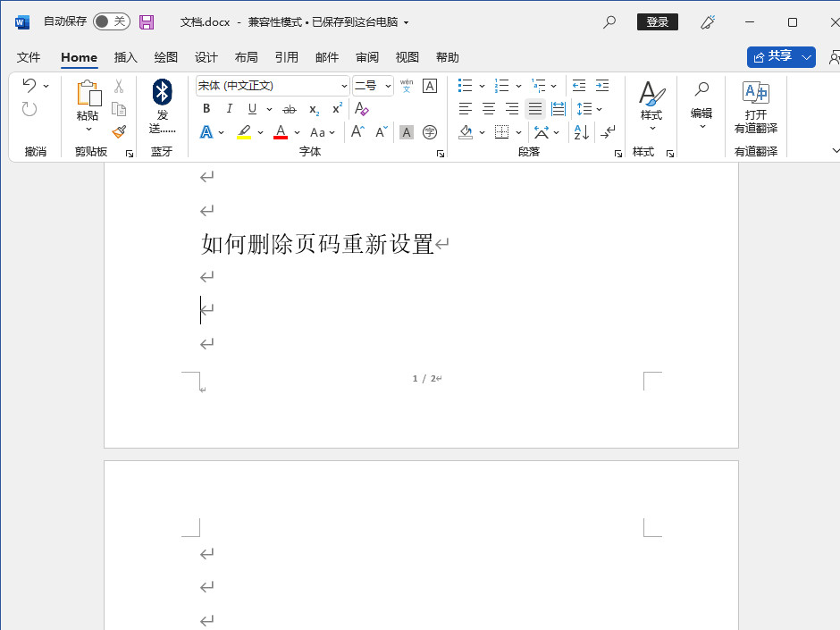
Task: Click the 登录 sign-in button
Action: [x=657, y=22]
